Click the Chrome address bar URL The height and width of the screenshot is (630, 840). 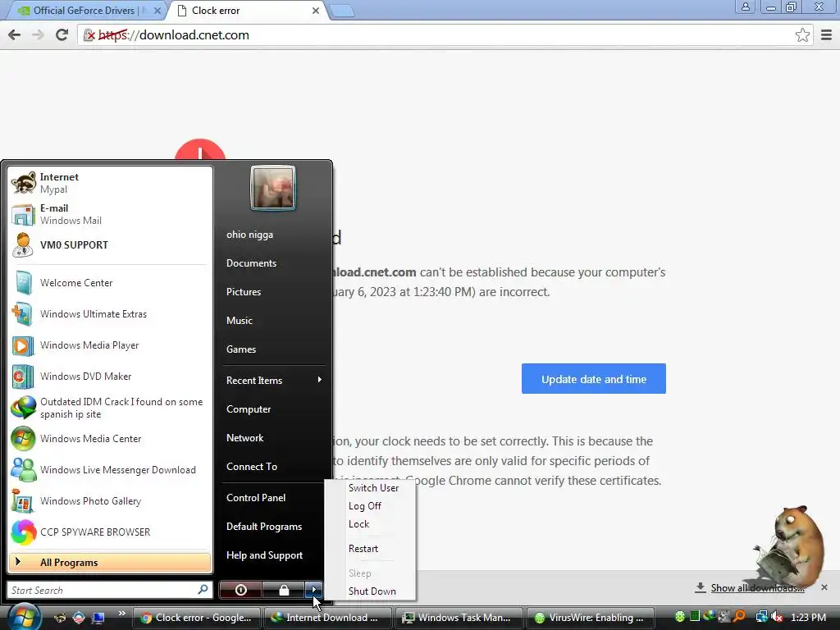[174, 35]
